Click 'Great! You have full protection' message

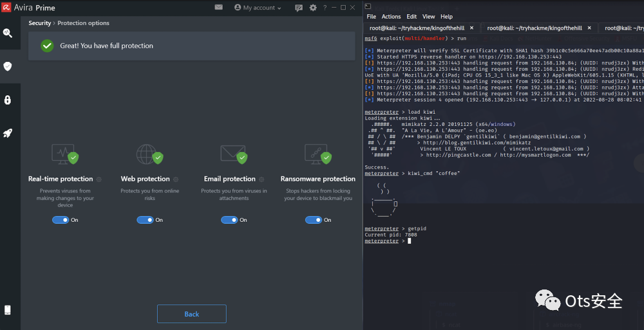point(106,46)
